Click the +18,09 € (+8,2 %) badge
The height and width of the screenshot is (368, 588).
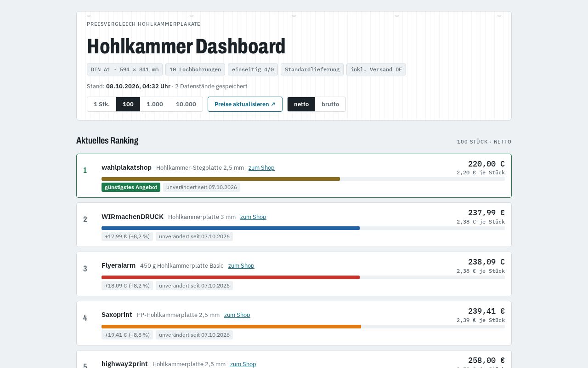point(127,286)
